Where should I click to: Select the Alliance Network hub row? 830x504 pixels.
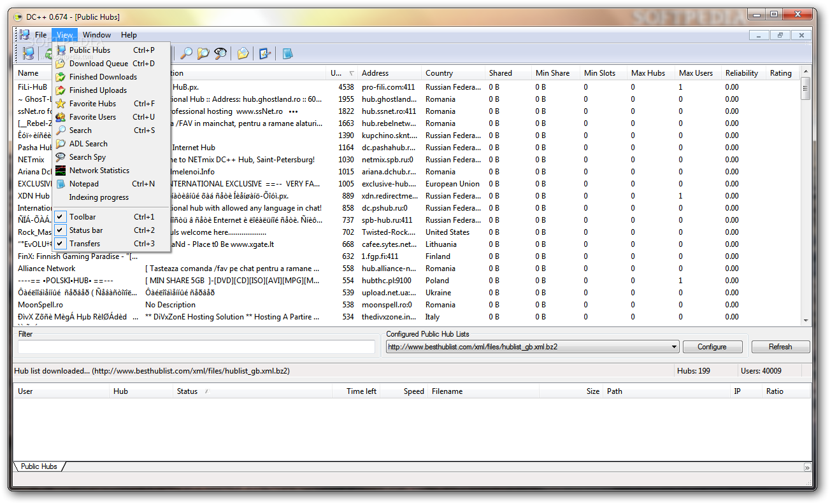(x=408, y=269)
